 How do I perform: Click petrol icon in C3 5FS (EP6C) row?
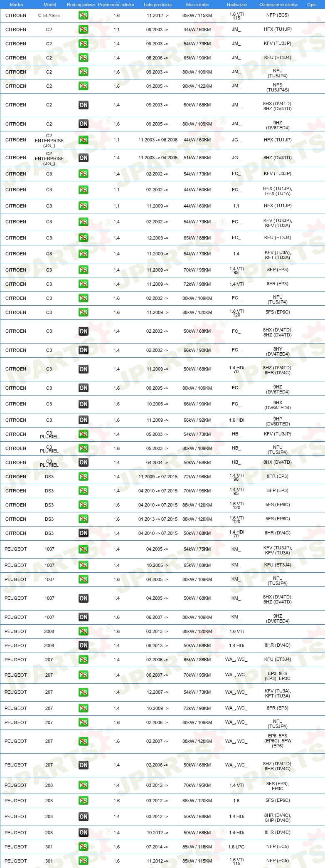83,312
